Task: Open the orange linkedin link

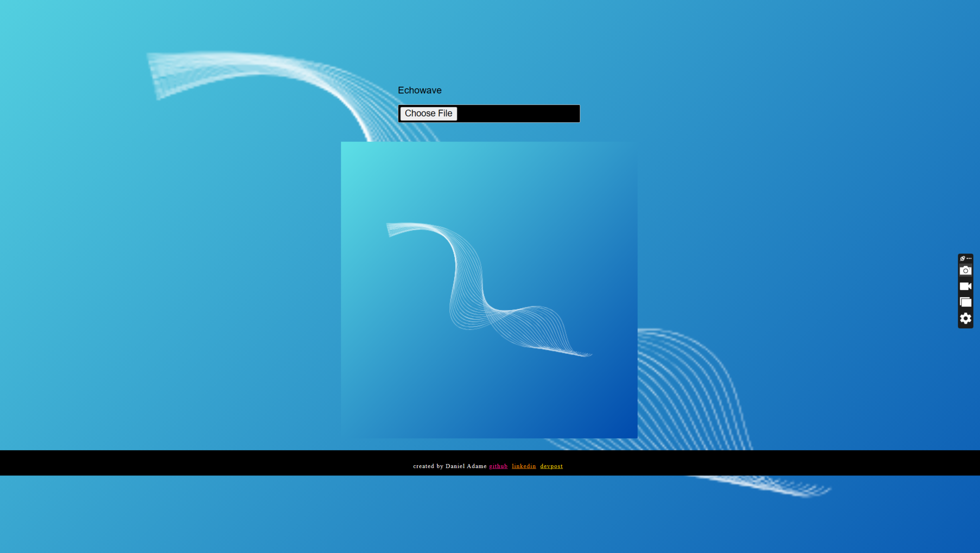Action: (x=524, y=466)
